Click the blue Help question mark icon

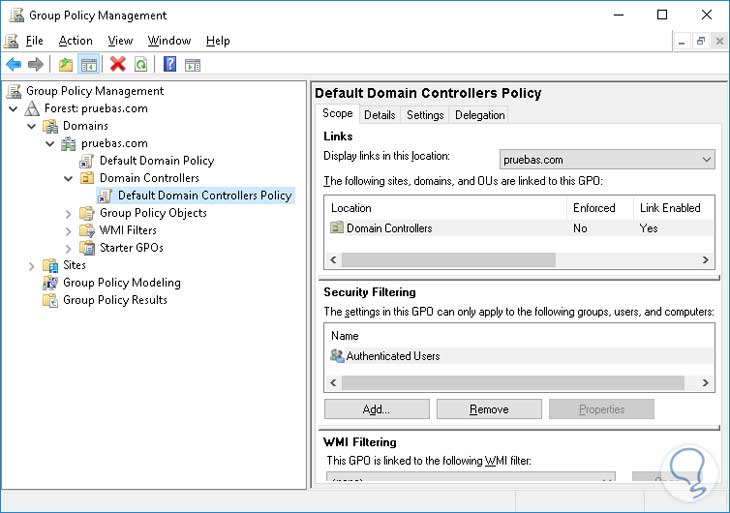(x=170, y=64)
